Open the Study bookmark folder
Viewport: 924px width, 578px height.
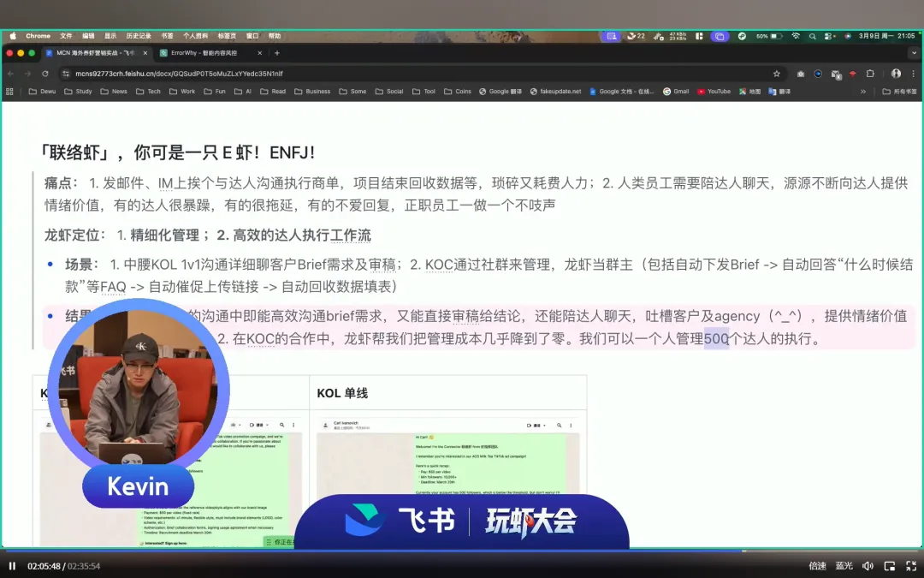78,92
